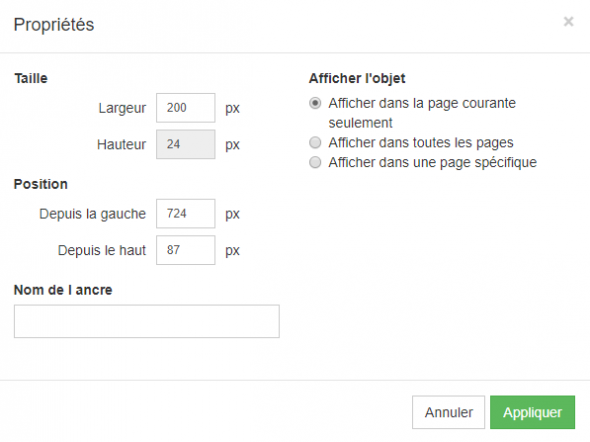Click the Depuis la gauche label
This screenshot has width=590, height=442.
[93, 214]
